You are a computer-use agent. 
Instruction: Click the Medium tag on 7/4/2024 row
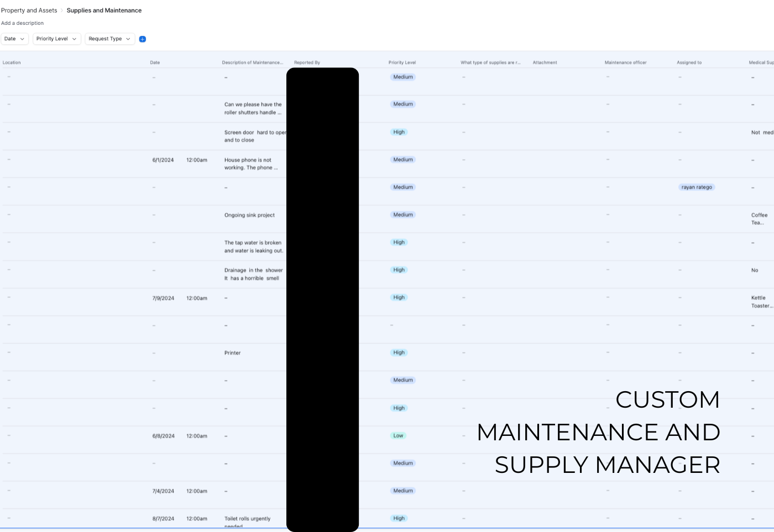402,491
